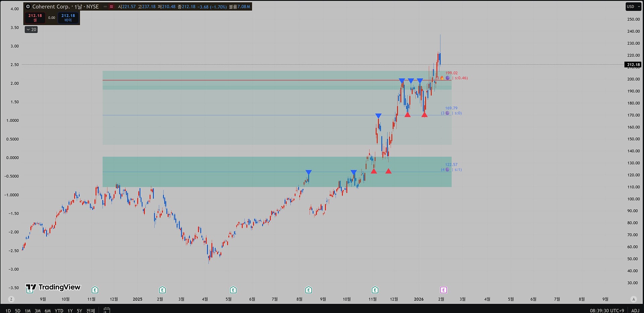Click the volume value 볼륨7.08M
The height and width of the screenshot is (313, 644).
[239, 7]
